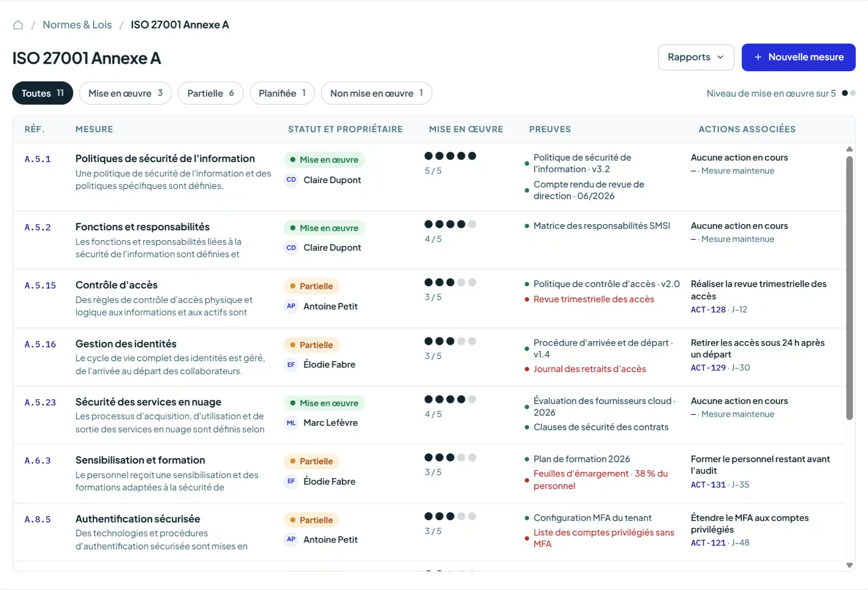868x590 pixels.
Task: Open Sécurité des services en nuage measure
Action: [x=148, y=402]
